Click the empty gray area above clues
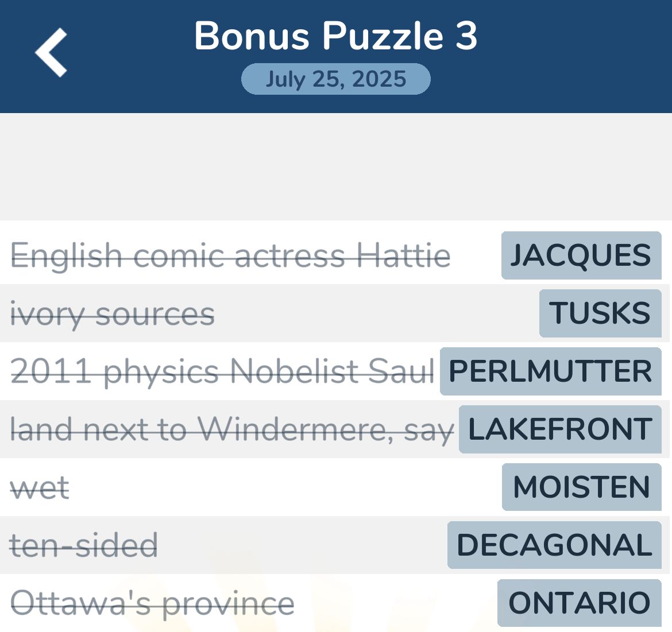This screenshot has width=672, height=632. (336, 167)
